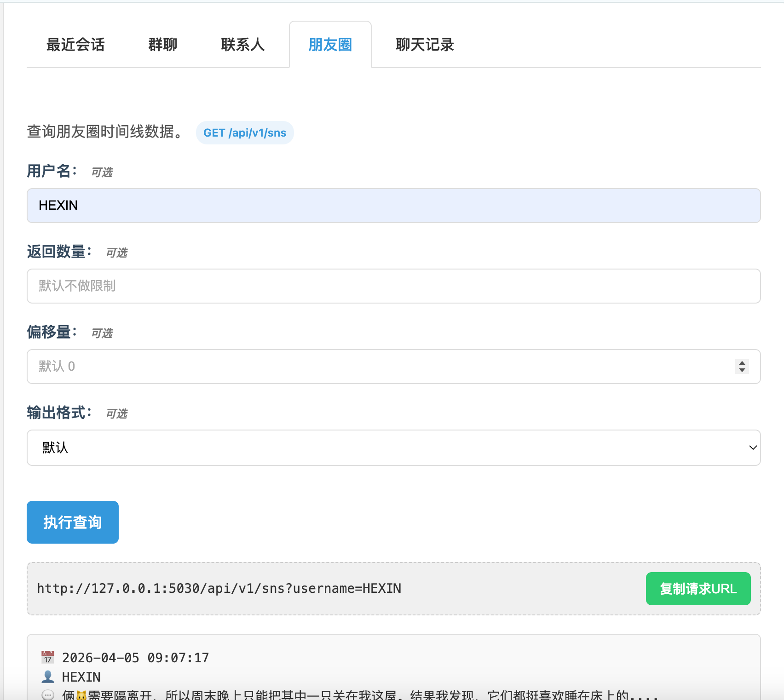
Task: Go to the 聊天记录 tab
Action: coord(424,45)
